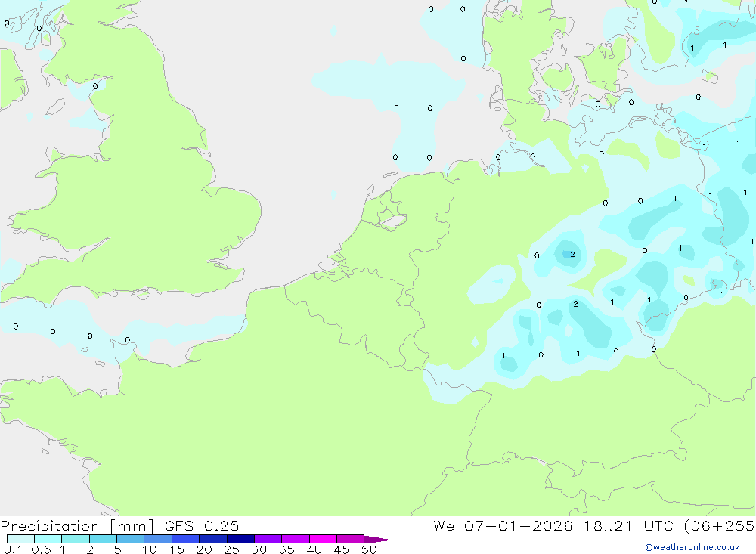Click the 0.5–1 mm legend swatch
Image resolution: width=756 pixels, height=554 pixels.
[48, 539]
